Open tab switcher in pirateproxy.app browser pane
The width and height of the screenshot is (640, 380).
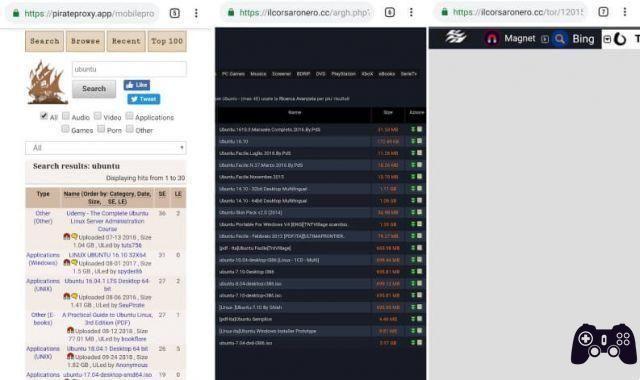coord(174,13)
